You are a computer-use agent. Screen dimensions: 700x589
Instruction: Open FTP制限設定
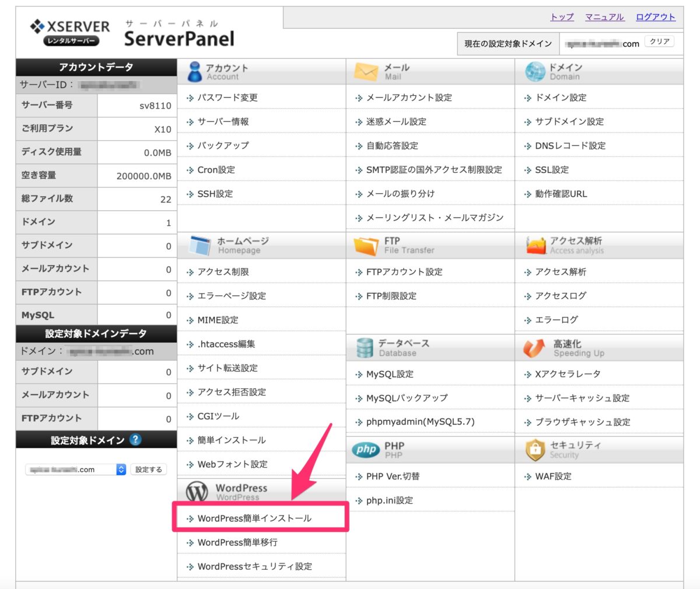click(391, 296)
